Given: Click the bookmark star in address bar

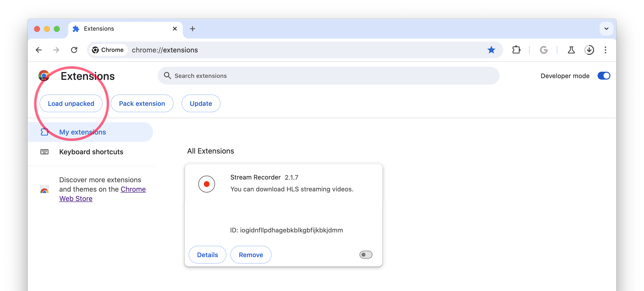Looking at the screenshot, I should 491,50.
